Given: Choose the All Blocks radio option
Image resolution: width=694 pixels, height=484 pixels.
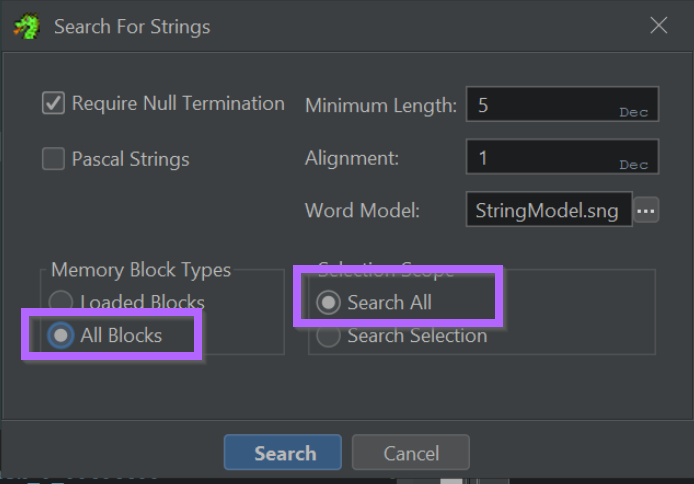Looking at the screenshot, I should 61,335.
